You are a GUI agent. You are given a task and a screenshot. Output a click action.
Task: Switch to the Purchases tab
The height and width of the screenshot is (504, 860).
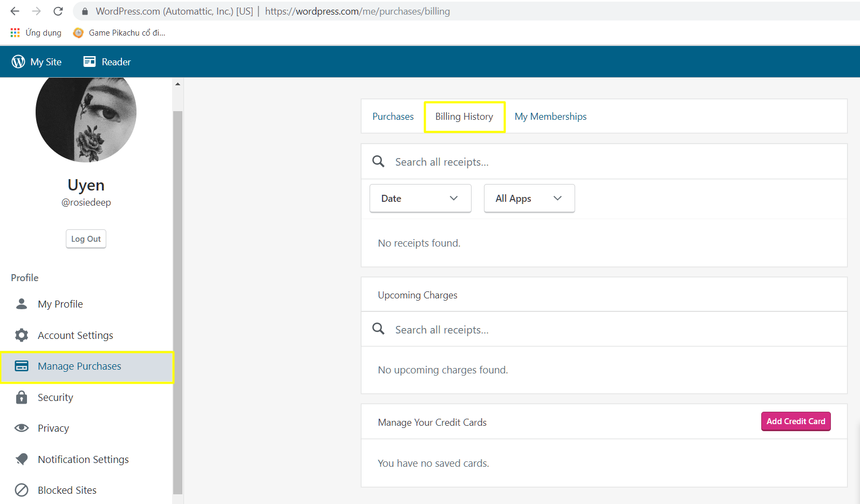click(x=393, y=117)
